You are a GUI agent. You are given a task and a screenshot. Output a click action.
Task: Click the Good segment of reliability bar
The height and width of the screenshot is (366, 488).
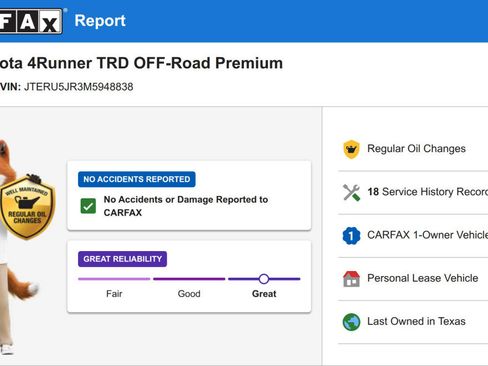pyautogui.click(x=189, y=279)
